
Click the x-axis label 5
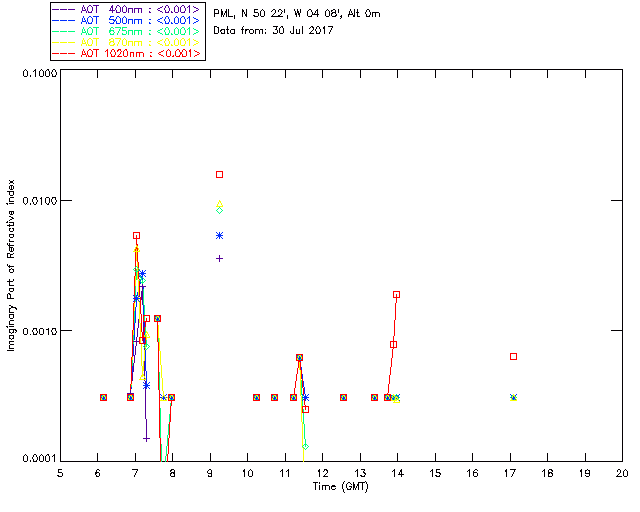(60, 473)
